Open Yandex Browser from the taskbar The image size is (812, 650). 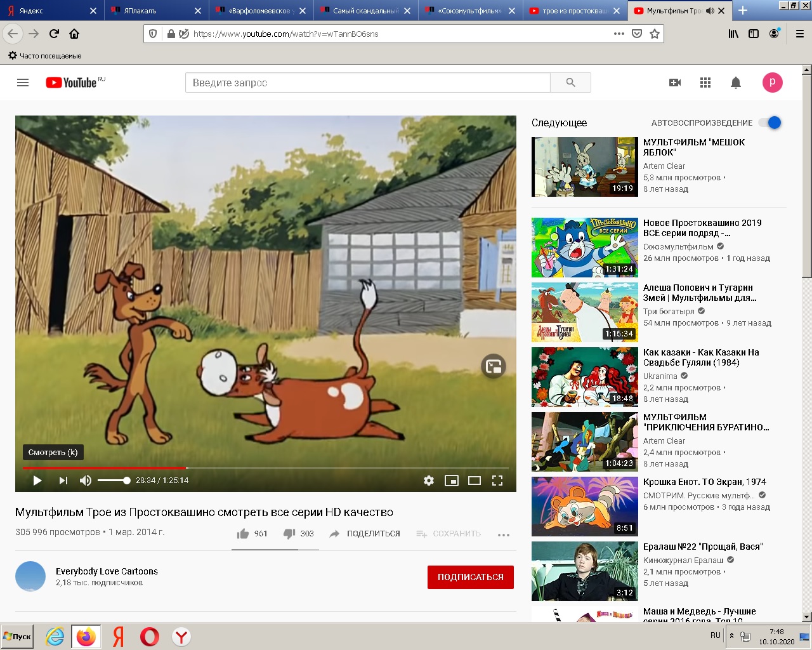click(x=181, y=637)
